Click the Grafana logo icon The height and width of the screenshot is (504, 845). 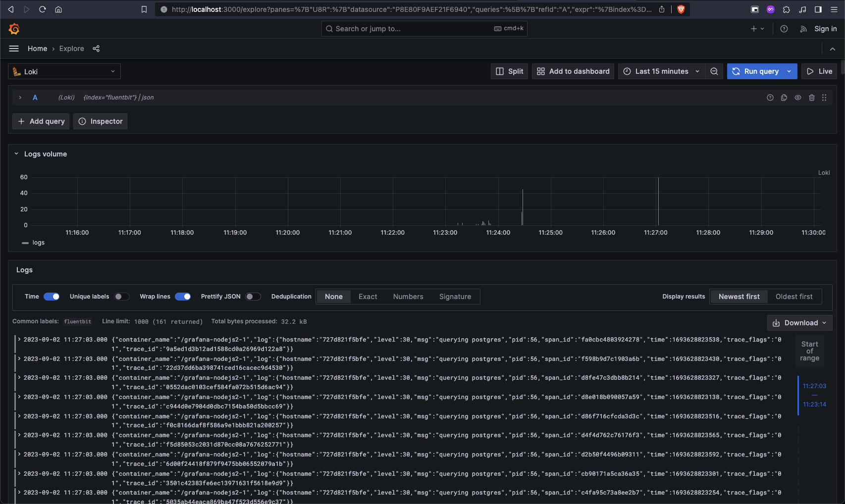14,29
